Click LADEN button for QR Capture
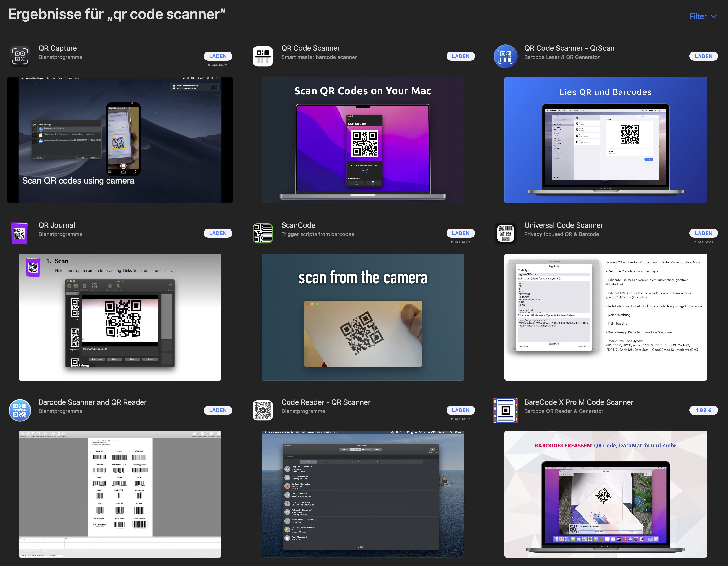The width and height of the screenshot is (728, 566). point(218,56)
